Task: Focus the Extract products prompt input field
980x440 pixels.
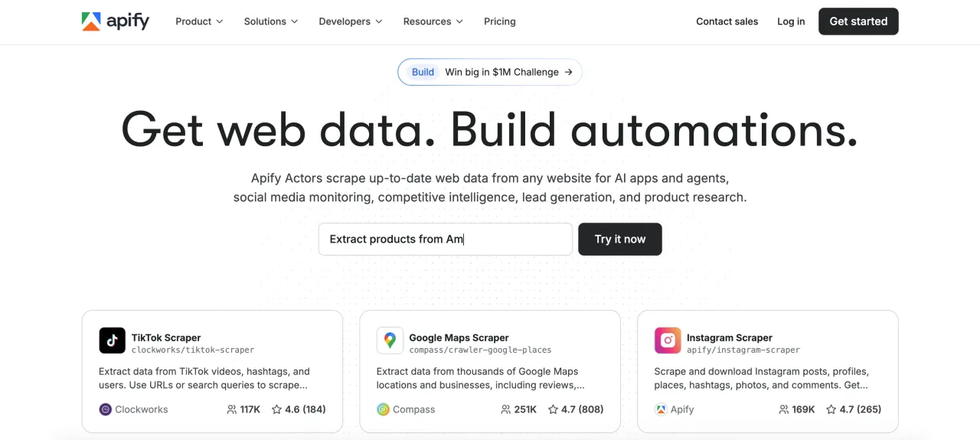Action: [x=445, y=239]
